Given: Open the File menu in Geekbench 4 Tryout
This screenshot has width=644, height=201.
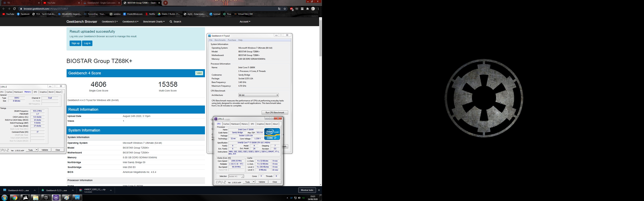Looking at the screenshot, I should tap(211, 40).
